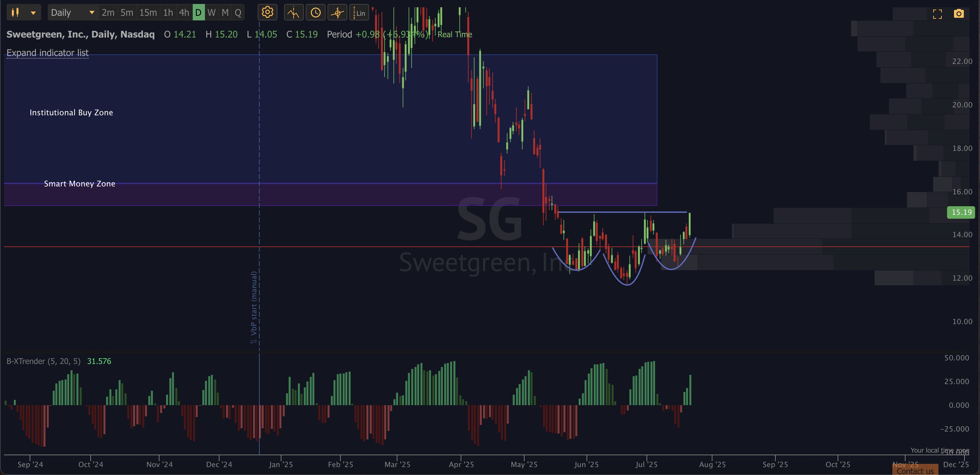Open the Daily timeframe dropdown
Viewport: 980px width, 475px height.
click(73, 13)
